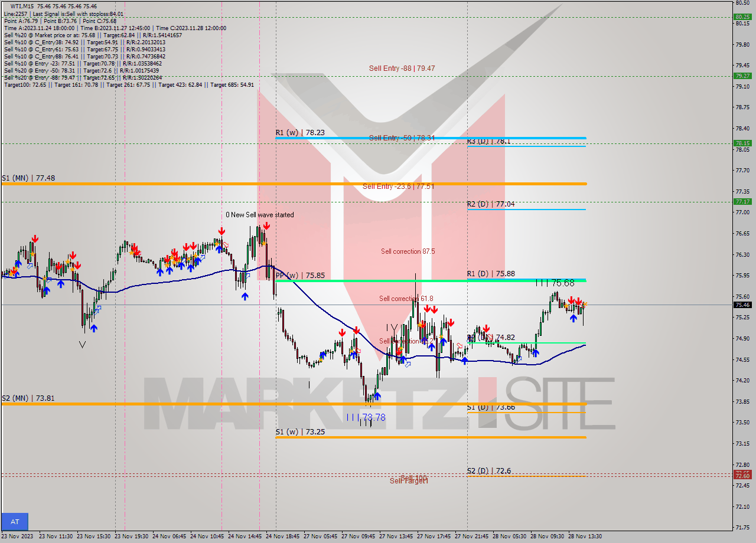Click the '28 Nov 05:30' time axis label
Screen dimensions: 756x543
(510, 537)
